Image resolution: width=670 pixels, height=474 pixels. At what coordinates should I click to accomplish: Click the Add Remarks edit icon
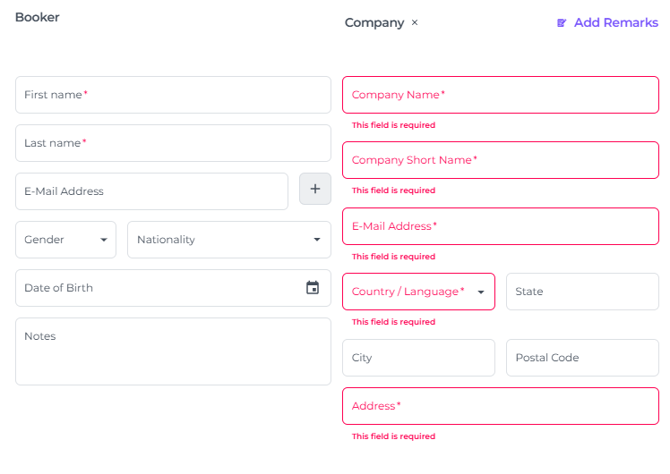(562, 22)
